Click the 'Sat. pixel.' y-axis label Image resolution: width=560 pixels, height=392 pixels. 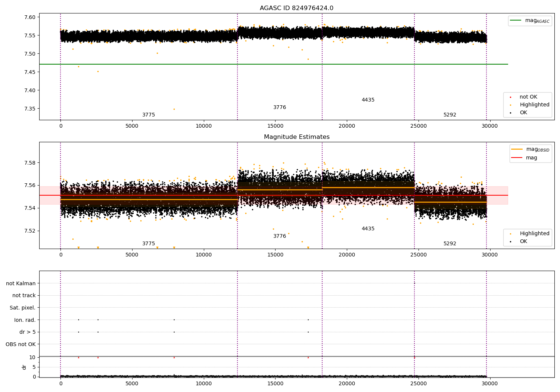click(x=23, y=308)
